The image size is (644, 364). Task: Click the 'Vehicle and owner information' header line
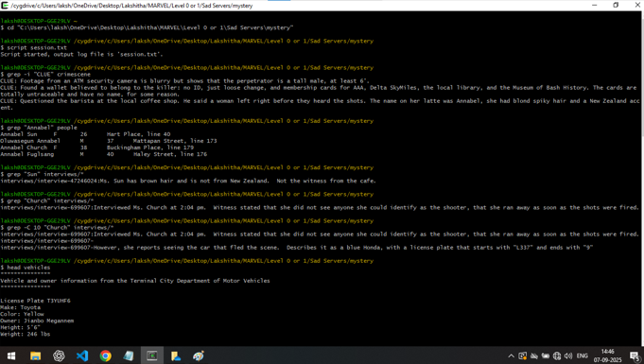pyautogui.click(x=135, y=281)
